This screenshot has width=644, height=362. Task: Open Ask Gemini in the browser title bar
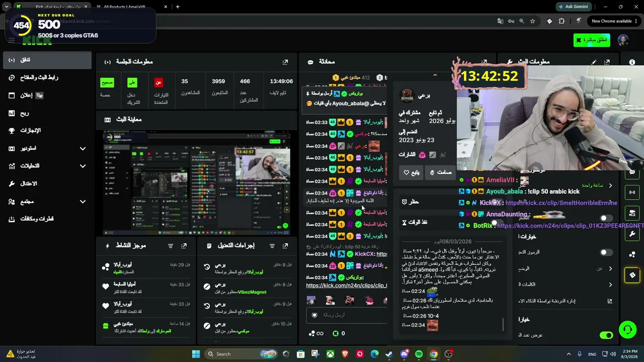point(575,7)
